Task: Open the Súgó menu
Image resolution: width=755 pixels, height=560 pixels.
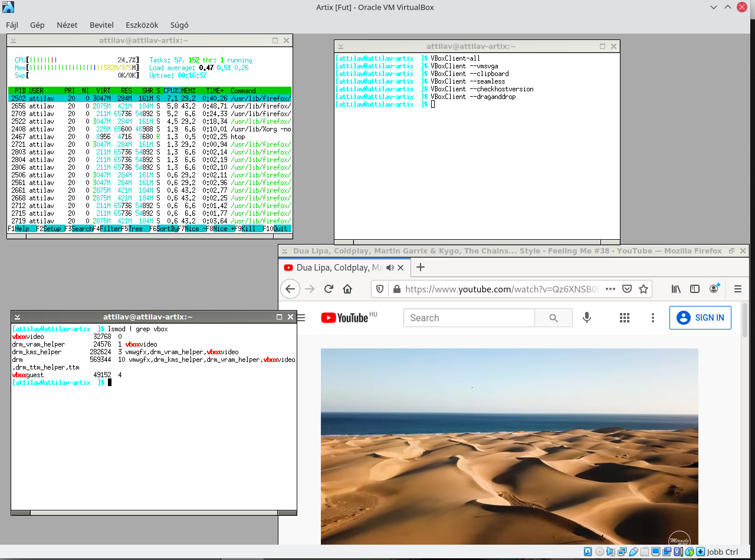Action: point(179,25)
